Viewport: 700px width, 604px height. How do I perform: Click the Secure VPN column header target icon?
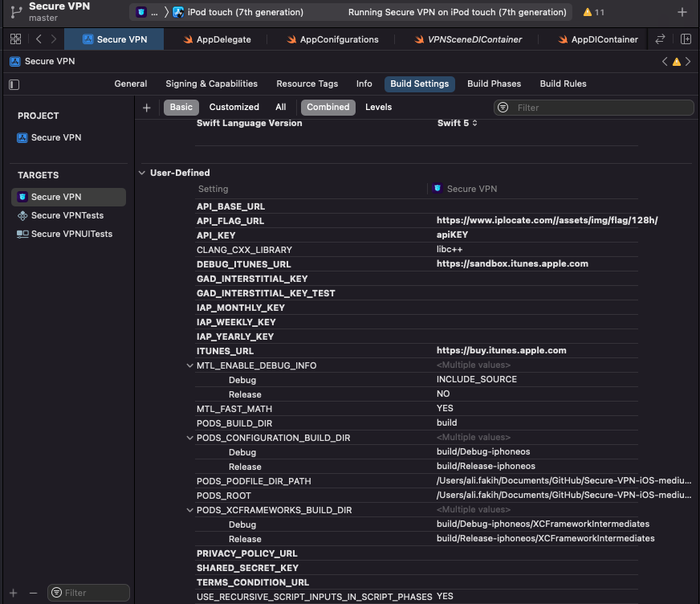[x=437, y=188]
